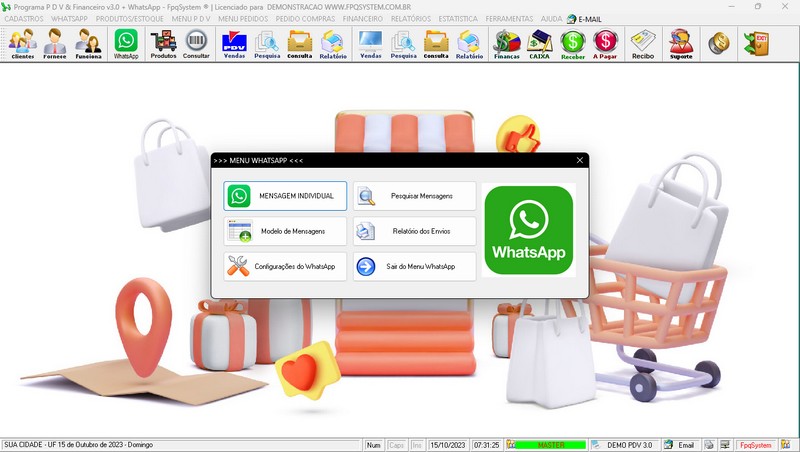Open the CADASTROS menu
800x452 pixels.
click(x=24, y=19)
